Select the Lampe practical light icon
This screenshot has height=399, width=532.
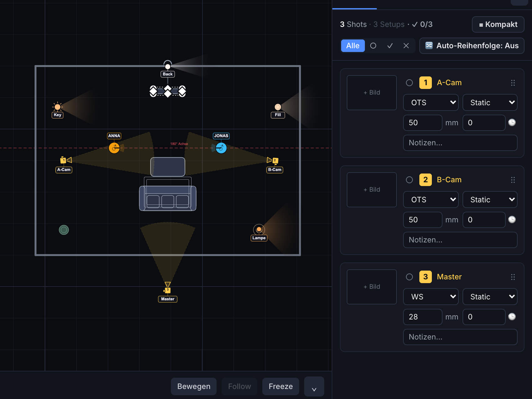259,230
